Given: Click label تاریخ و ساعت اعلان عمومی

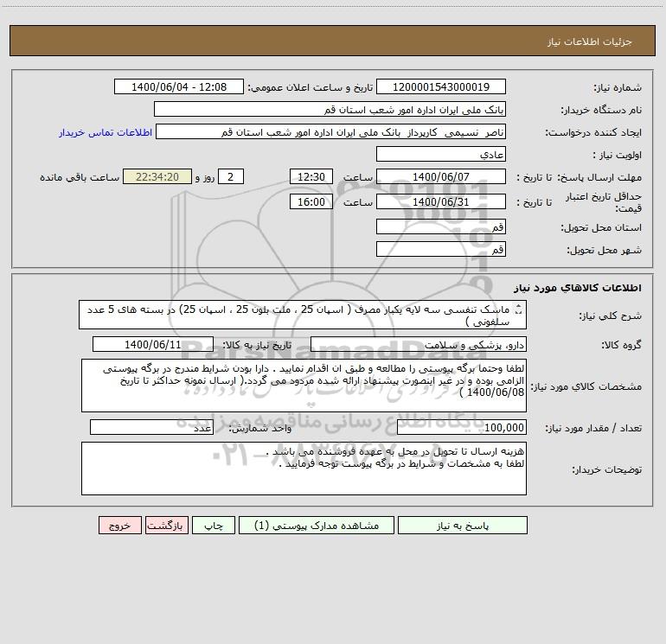Looking at the screenshot, I should [x=310, y=87].
